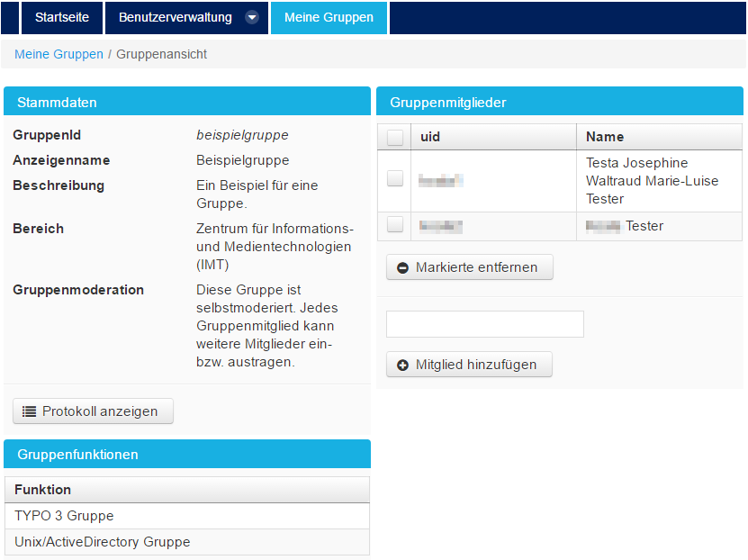Click the Funktion column header
Screen dimensions: 748x560
pyautogui.click(x=42, y=490)
